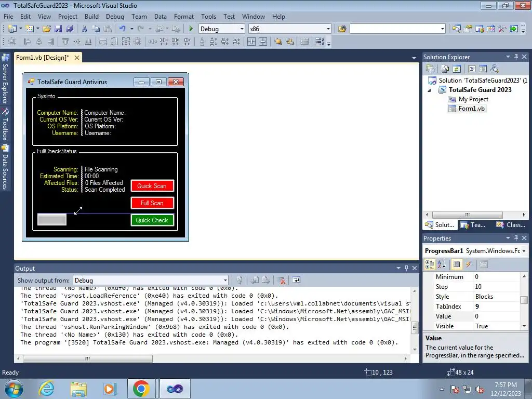This screenshot has height=399, width=532.
Task: Switch Properties grid to Categorized view
Action: pos(430,264)
